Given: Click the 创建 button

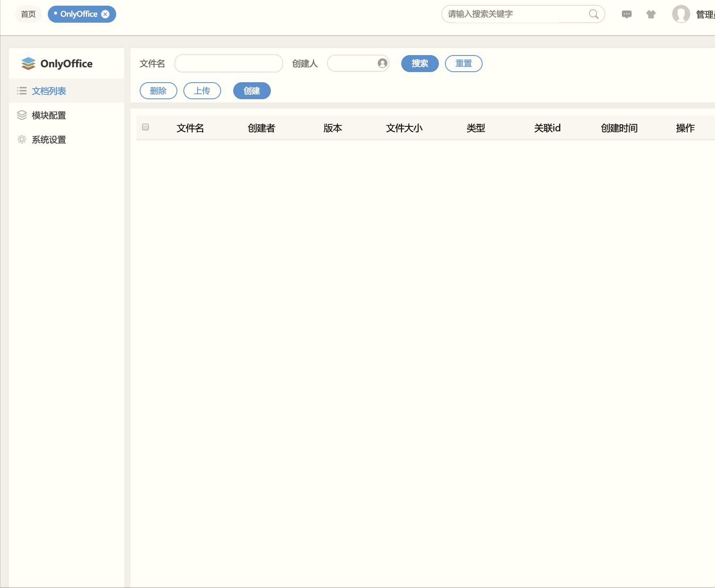Looking at the screenshot, I should [x=252, y=91].
